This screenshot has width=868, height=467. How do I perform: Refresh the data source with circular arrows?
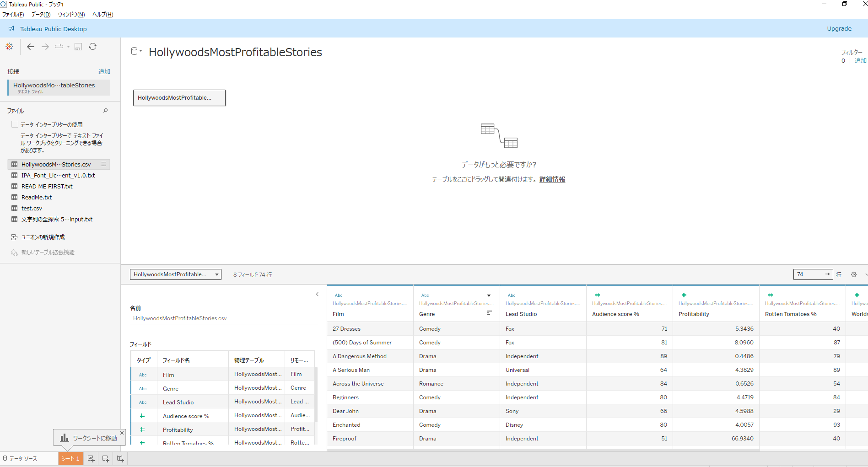pos(93,47)
